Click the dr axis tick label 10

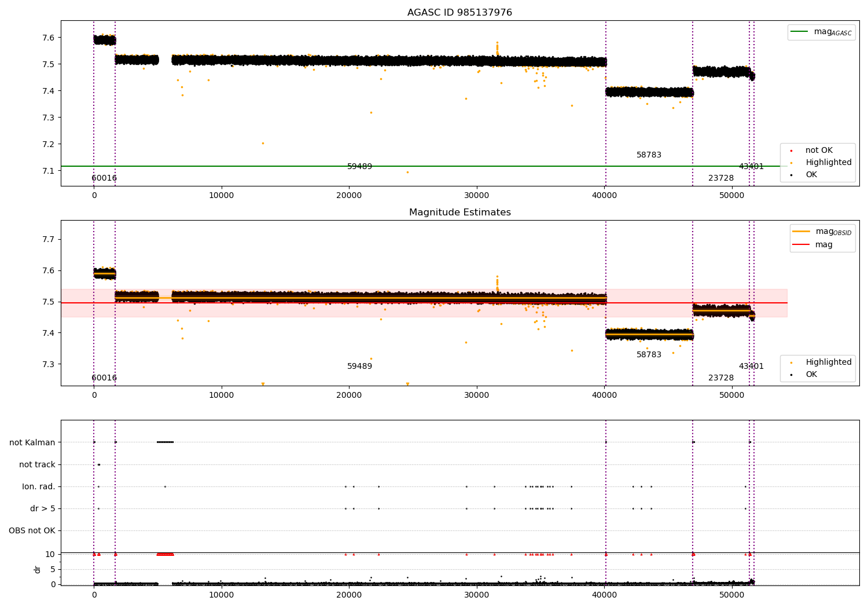click(50, 555)
